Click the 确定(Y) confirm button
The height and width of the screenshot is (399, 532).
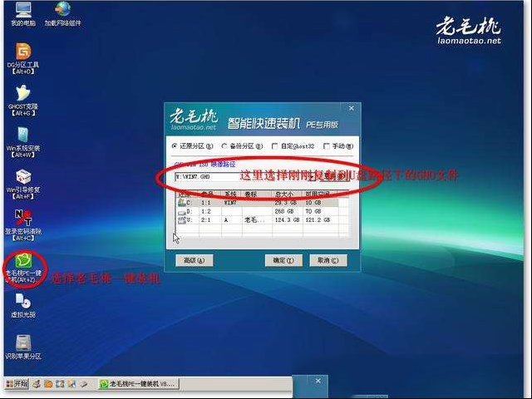click(x=283, y=260)
